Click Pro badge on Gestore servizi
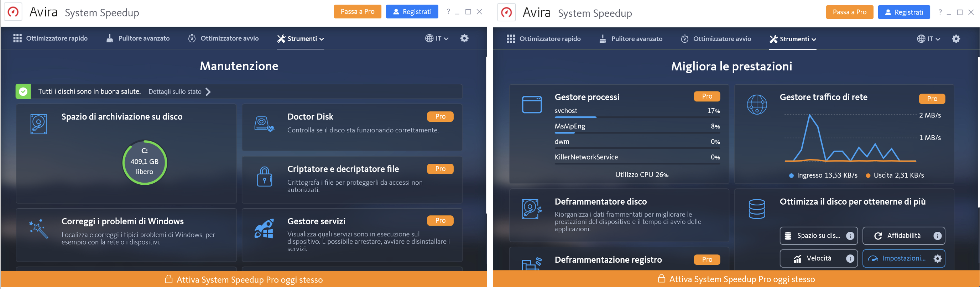Image resolution: width=980 pixels, height=289 pixels. click(x=440, y=221)
